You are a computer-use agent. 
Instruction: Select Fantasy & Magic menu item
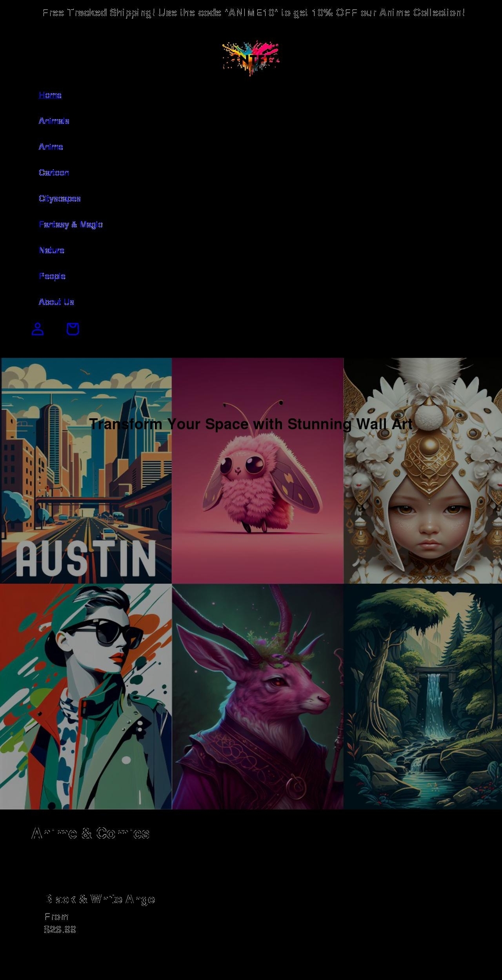coord(71,224)
